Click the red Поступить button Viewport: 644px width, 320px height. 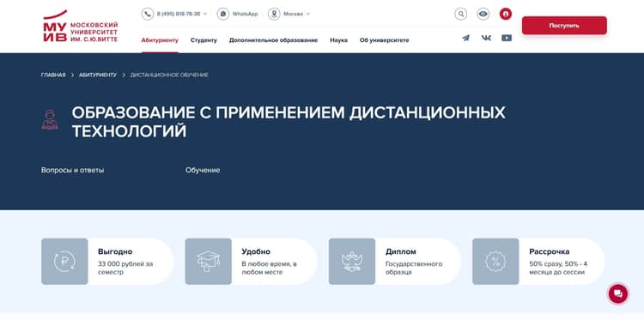564,26
